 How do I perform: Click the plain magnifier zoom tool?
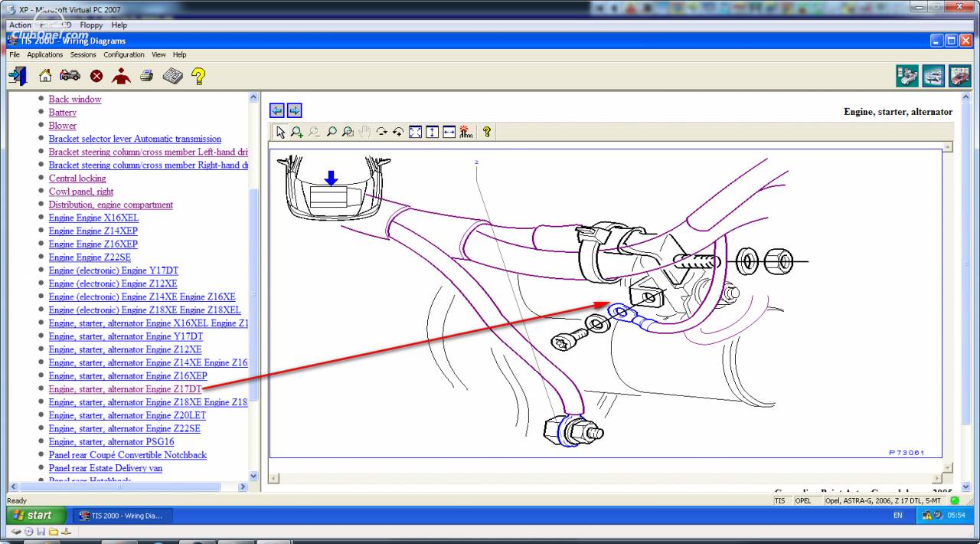[x=331, y=132]
